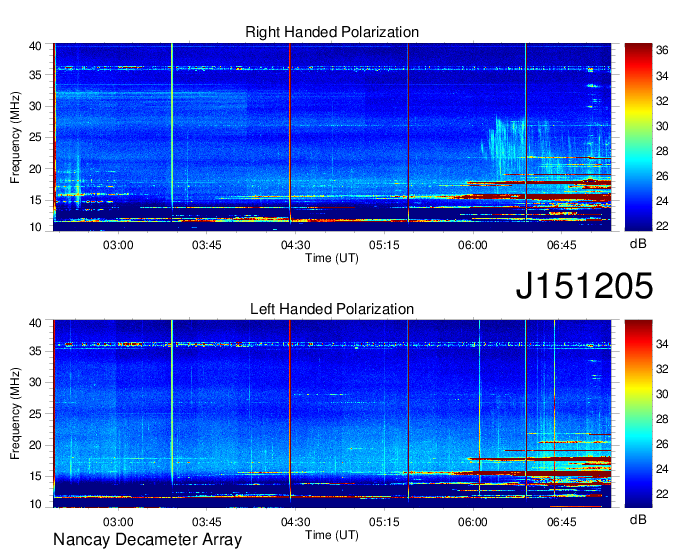Click the "dB" label under Right Handed colorbar

[x=638, y=244]
